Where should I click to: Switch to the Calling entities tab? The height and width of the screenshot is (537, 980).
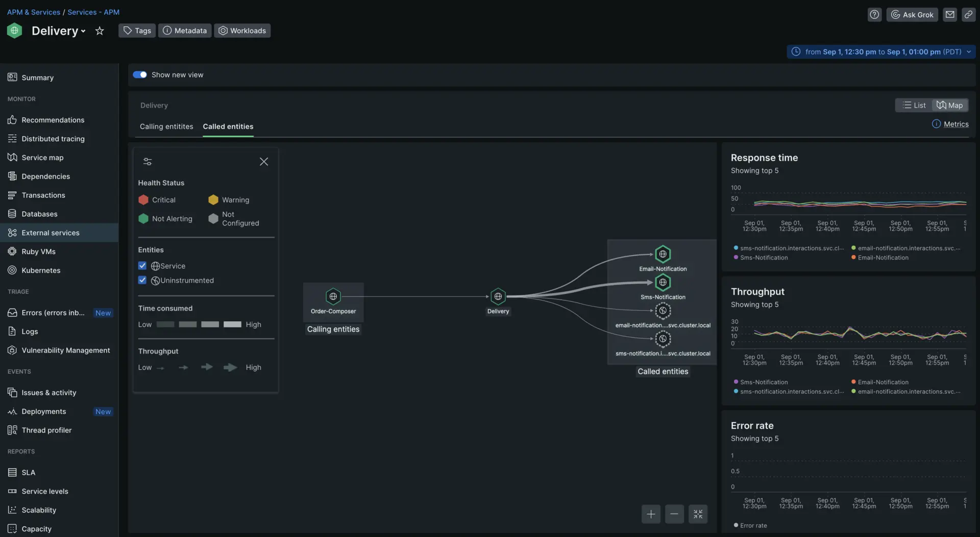tap(166, 126)
